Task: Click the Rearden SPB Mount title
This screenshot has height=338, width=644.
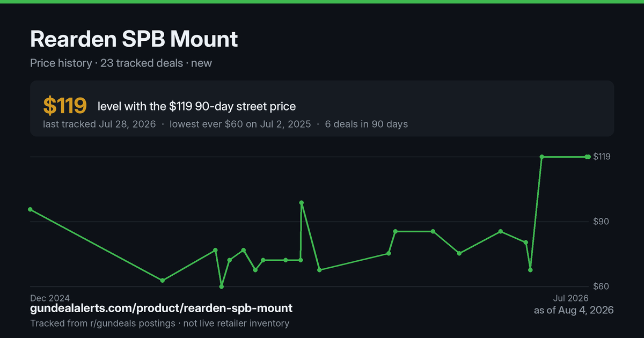Action: (134, 39)
